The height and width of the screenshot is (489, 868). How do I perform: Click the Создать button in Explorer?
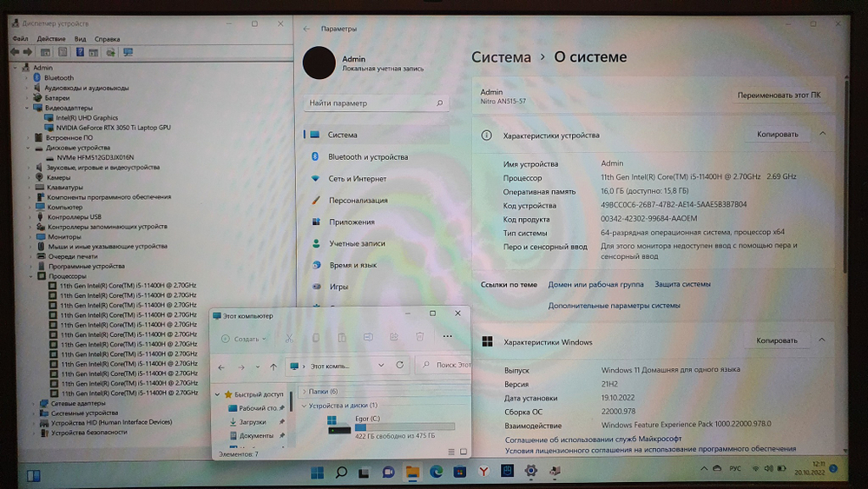pyautogui.click(x=244, y=339)
